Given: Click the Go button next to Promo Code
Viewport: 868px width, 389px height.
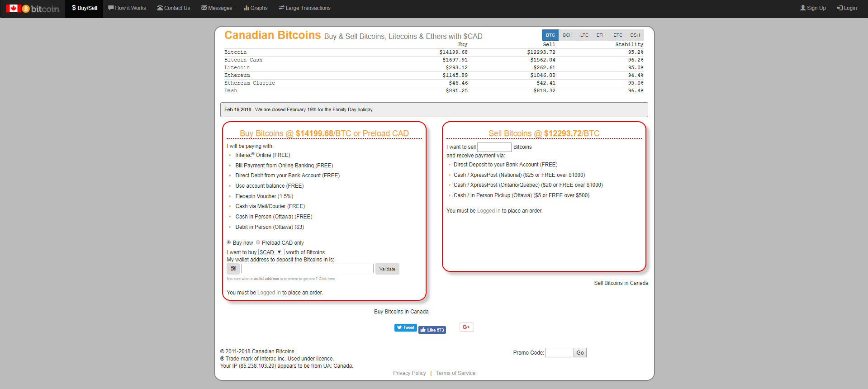Looking at the screenshot, I should [580, 353].
